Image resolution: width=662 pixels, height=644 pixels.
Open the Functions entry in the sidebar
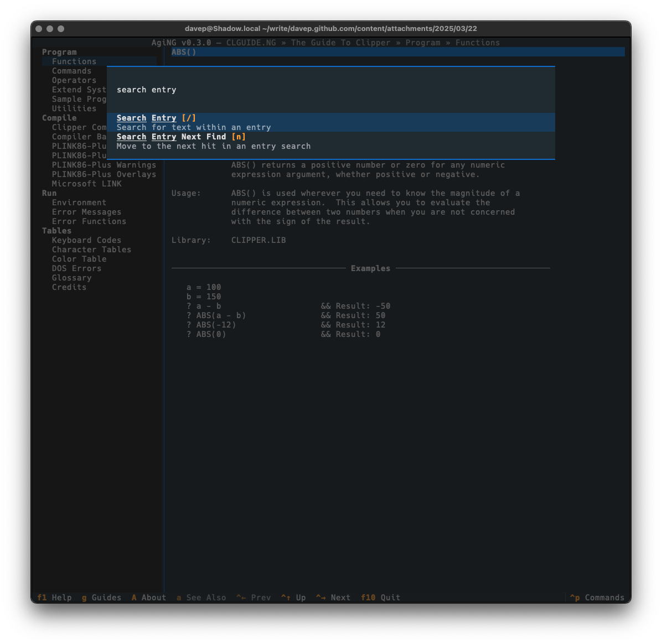tap(74, 61)
